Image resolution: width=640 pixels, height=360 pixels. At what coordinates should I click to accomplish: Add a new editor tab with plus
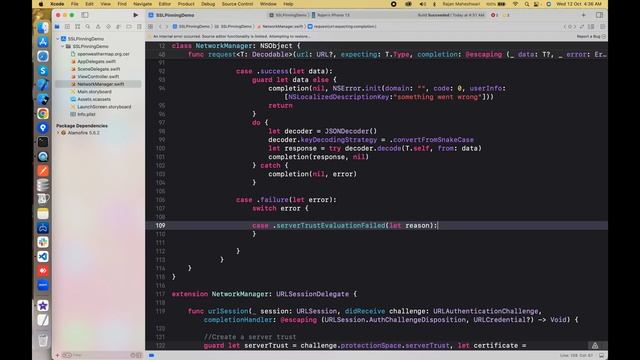point(584,15)
